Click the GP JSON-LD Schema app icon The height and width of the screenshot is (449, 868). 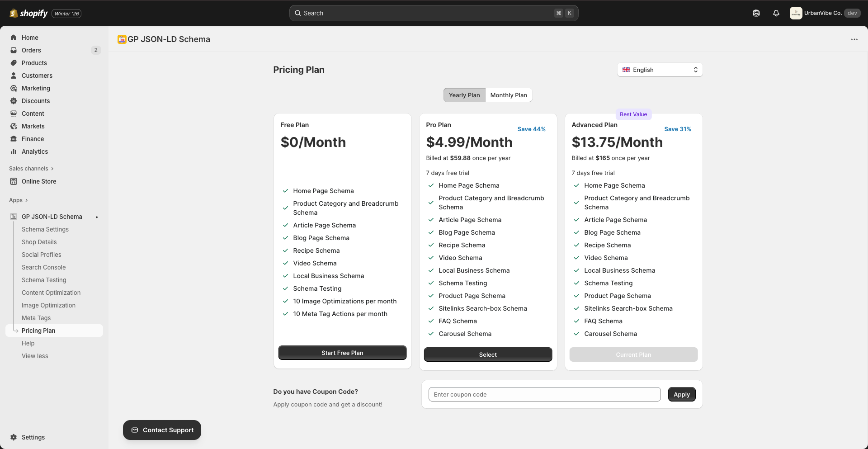point(13,217)
